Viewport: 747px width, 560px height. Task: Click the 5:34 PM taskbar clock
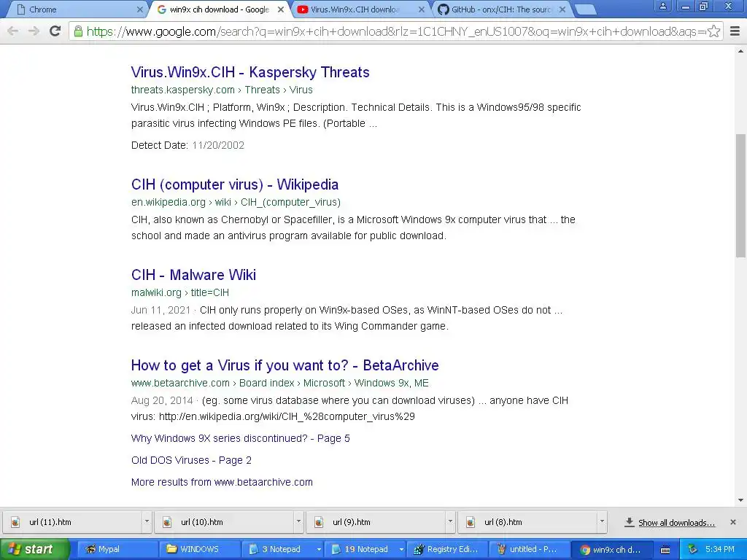click(x=720, y=549)
